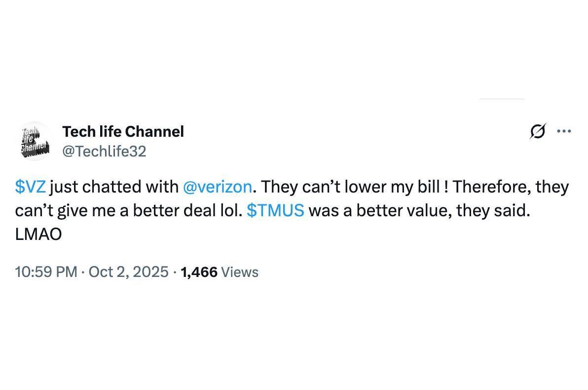This screenshot has width=588, height=390.
Task: Open the $VZ cashtag link
Action: point(30,187)
